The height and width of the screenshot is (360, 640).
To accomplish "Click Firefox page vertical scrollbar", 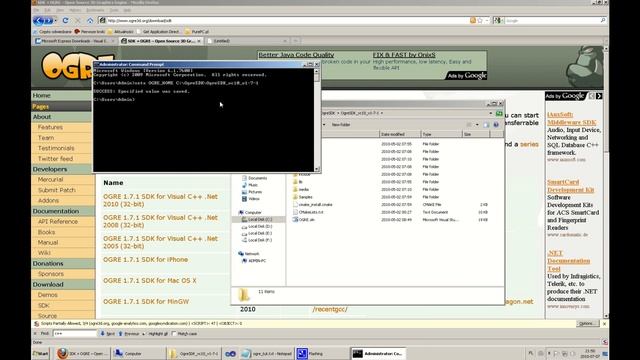I will coord(606,182).
